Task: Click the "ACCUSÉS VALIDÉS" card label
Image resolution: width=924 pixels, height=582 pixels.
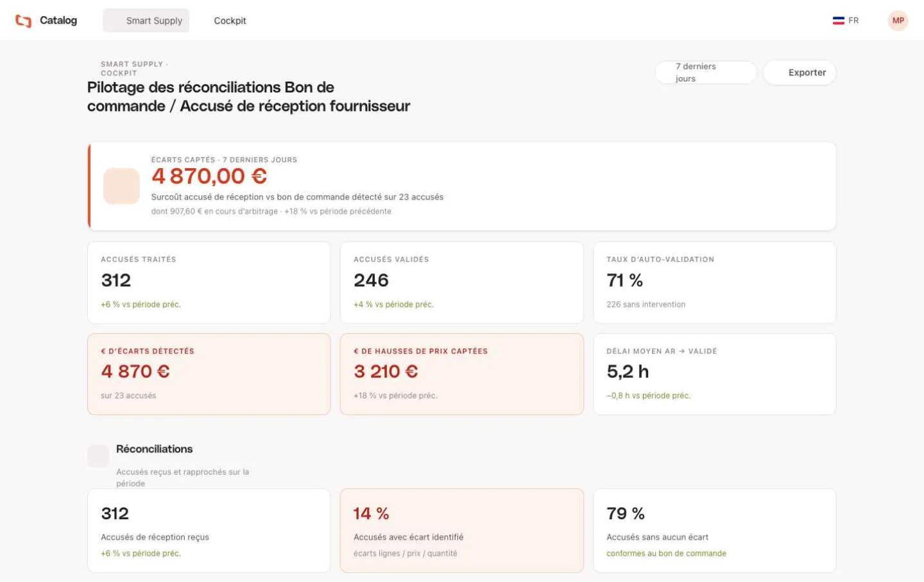Action: click(x=391, y=259)
